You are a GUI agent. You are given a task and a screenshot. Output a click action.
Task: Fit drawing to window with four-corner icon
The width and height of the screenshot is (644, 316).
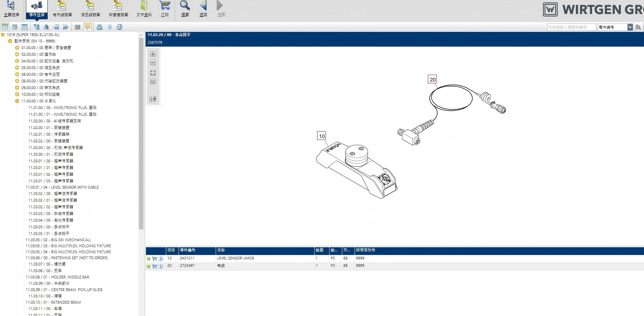[153, 73]
